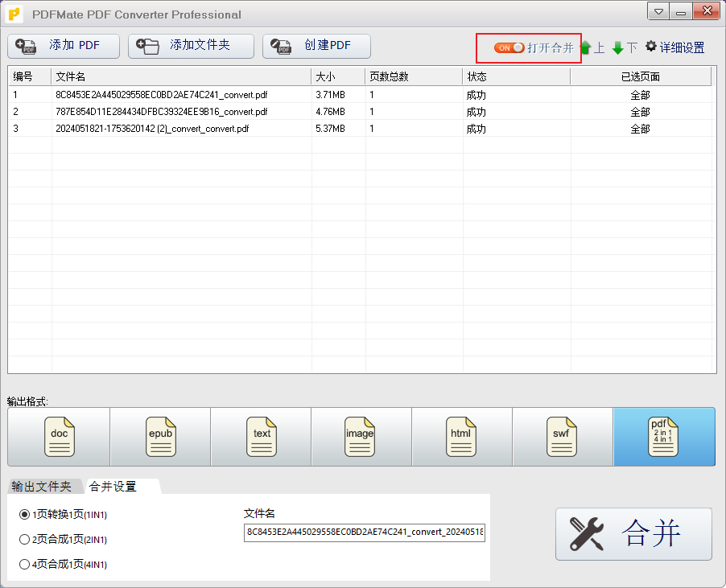The image size is (726, 588).
Task: Select row 8C8453E2A445029558EC0BD2AE74C241_convert.pdf
Action: (x=360, y=95)
